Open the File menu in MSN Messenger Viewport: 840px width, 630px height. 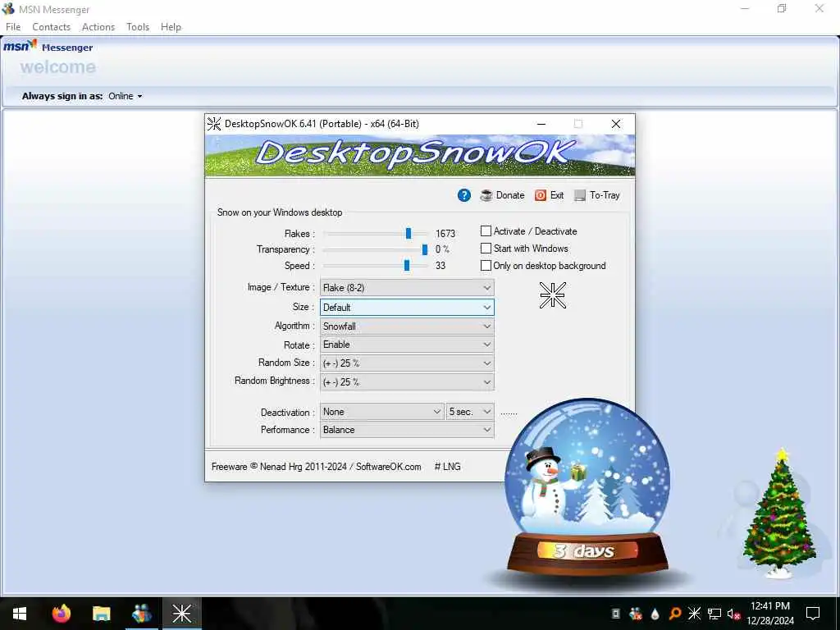point(13,27)
